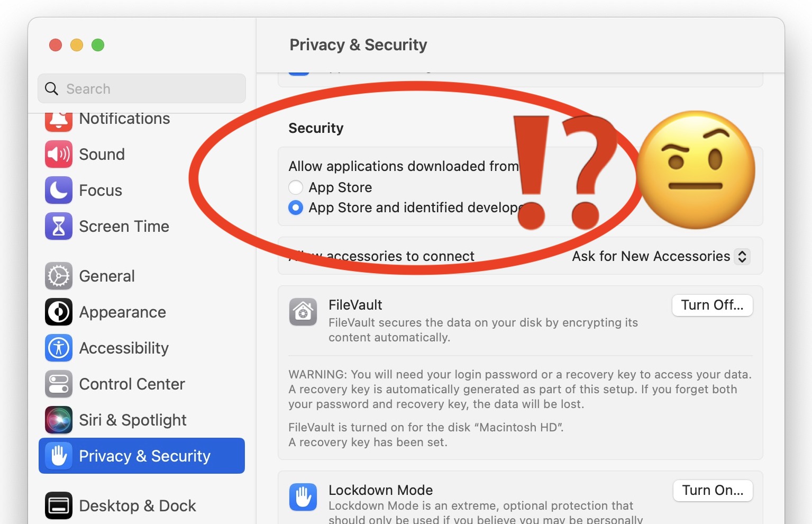Image resolution: width=812 pixels, height=524 pixels.
Task: Open Focus via the moon icon
Action: 59,190
